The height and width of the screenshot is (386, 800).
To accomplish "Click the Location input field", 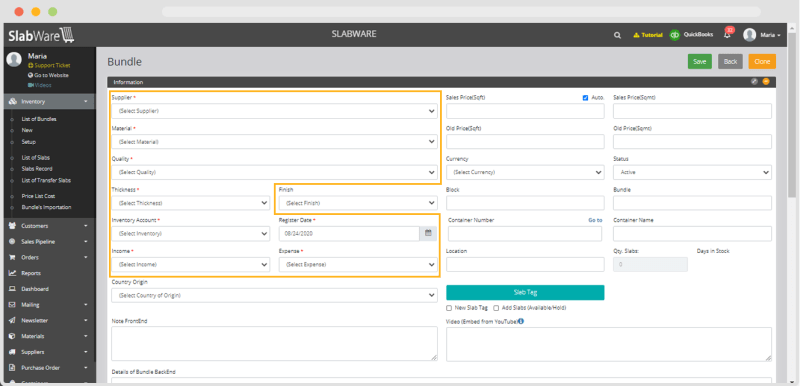I will point(525,265).
